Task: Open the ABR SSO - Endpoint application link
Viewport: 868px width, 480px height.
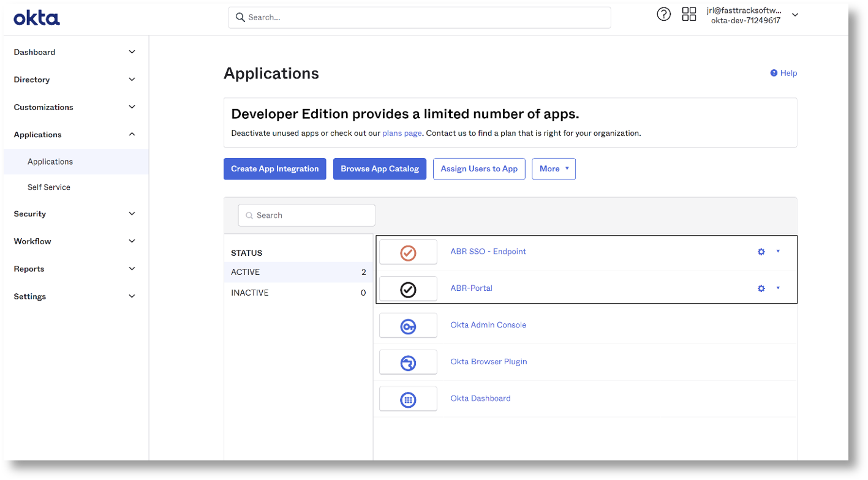Action: pos(488,252)
